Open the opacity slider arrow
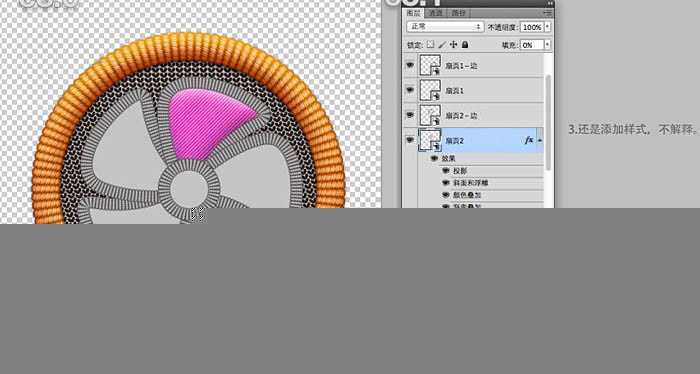Viewport: 700px width, 374px height. 547,27
